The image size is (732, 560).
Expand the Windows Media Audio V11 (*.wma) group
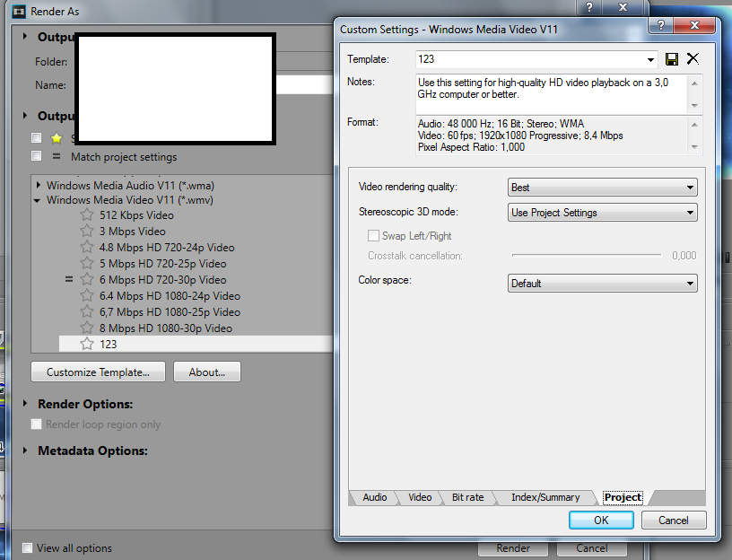(39, 185)
